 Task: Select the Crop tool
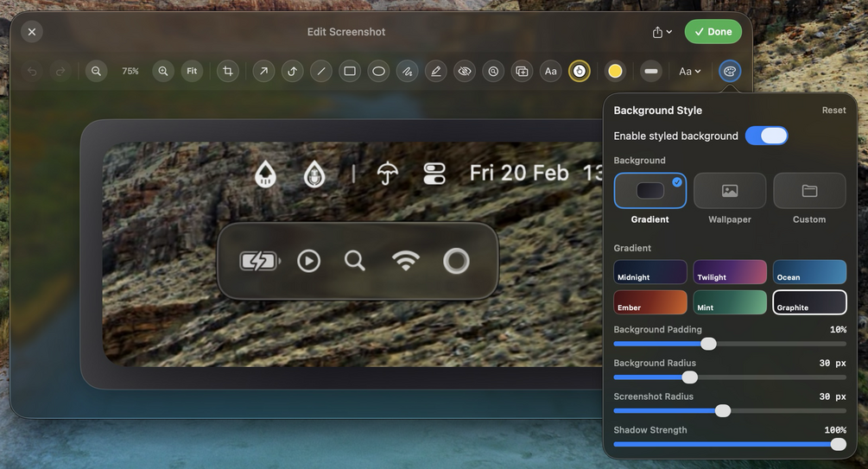[x=228, y=72]
